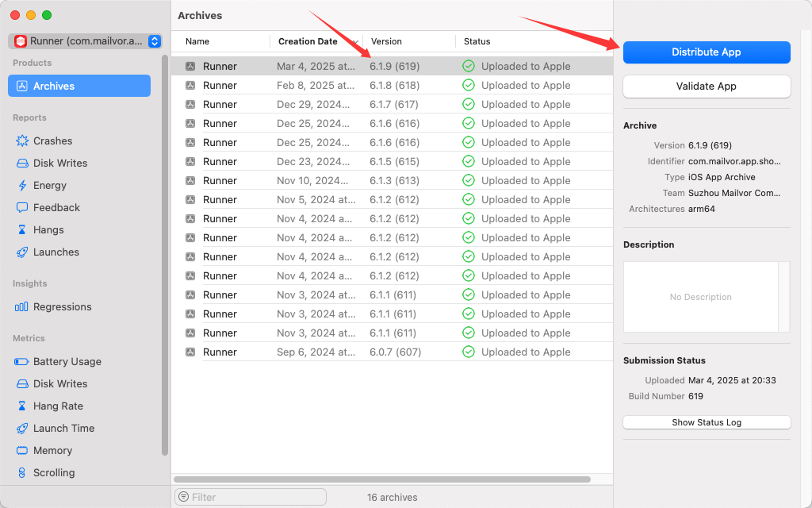
Task: Sort archives by Creation Date column
Action: coord(308,41)
